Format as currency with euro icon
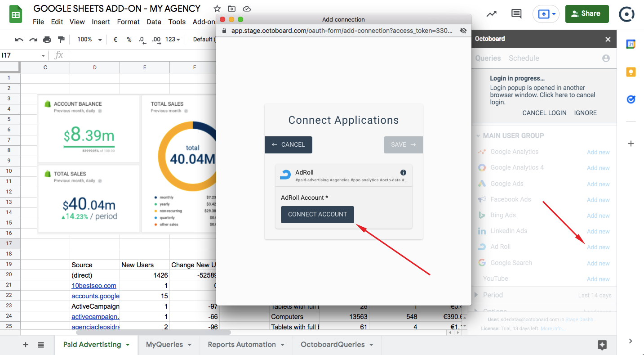 pyautogui.click(x=115, y=40)
